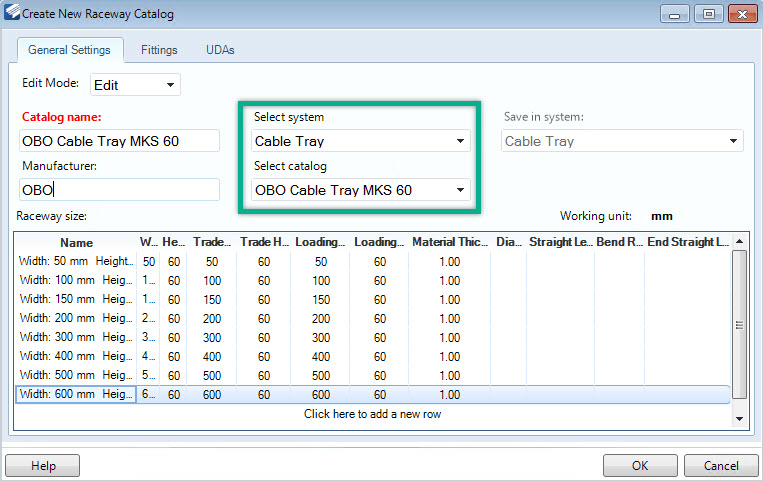Viewport: 763px width, 481px height.
Task: Click the End Straight L... column header
Action: tap(688, 242)
